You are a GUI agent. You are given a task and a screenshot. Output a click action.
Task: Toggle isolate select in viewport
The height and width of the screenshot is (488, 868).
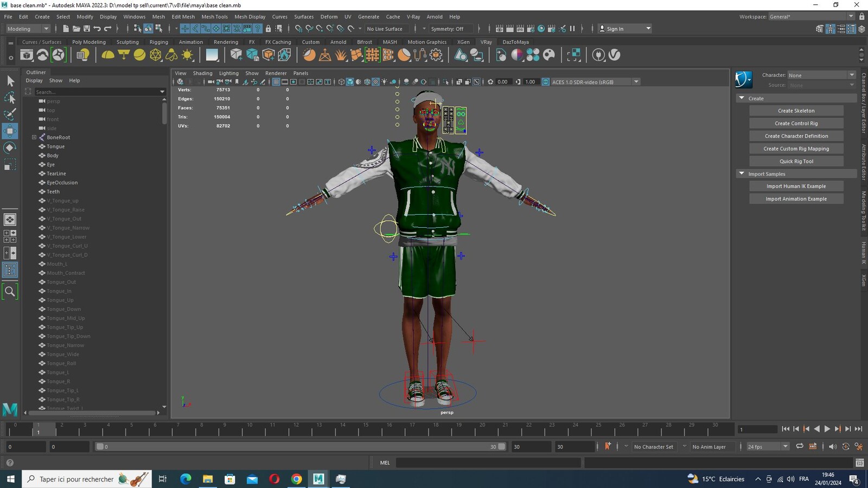point(446,82)
